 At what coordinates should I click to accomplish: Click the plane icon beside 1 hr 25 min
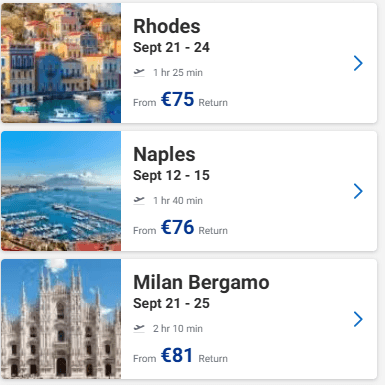pos(139,72)
